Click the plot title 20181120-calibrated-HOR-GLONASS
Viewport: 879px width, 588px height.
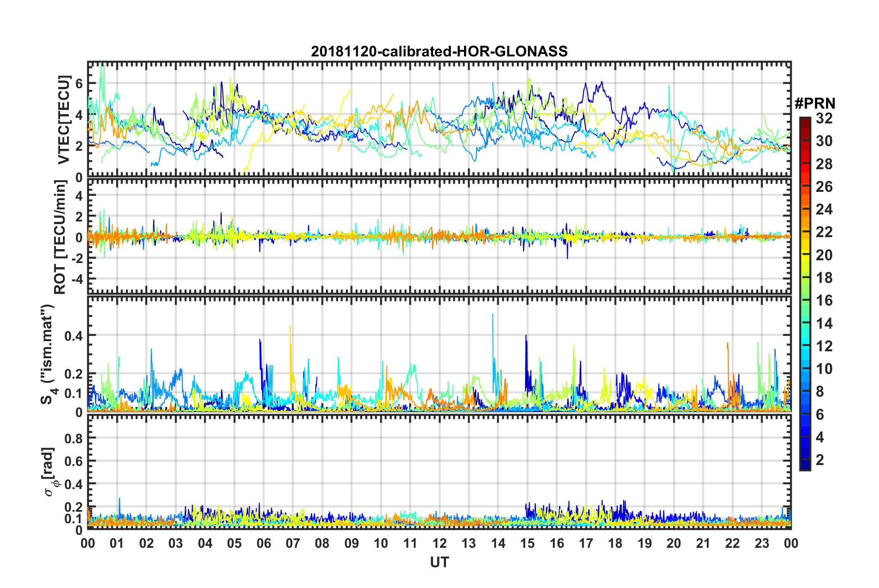click(439, 51)
